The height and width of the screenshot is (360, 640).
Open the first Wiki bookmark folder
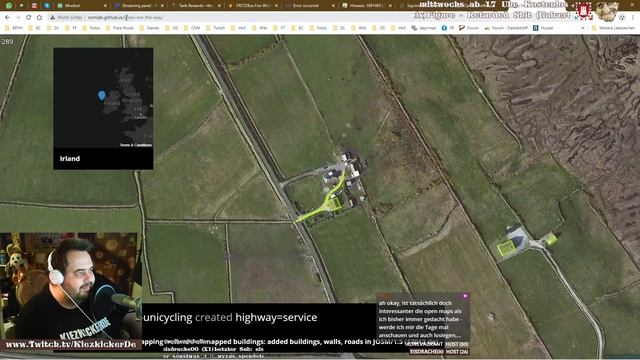[260, 28]
